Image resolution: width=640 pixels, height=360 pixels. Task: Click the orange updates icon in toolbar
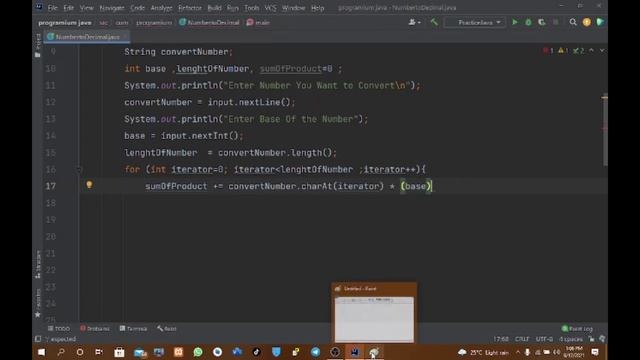click(x=587, y=22)
